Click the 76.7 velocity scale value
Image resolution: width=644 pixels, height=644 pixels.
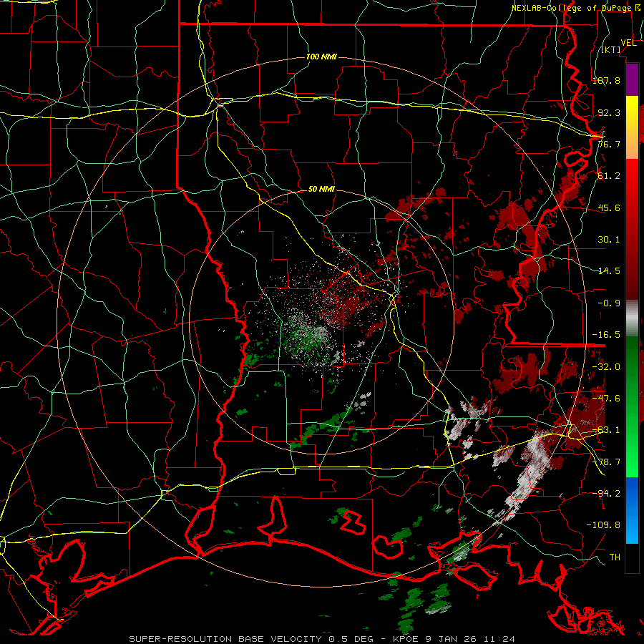point(609,144)
